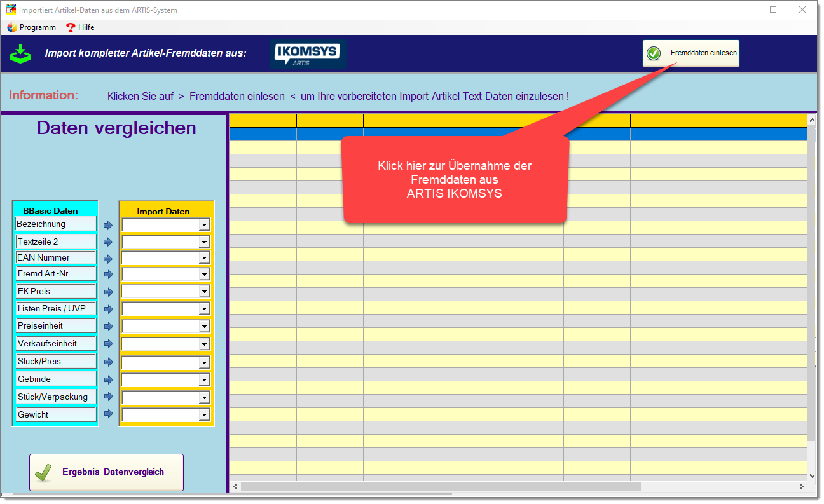824x504 pixels.
Task: Click the green checkmark in Ergebnis Datenvergleich
Action: [43, 472]
